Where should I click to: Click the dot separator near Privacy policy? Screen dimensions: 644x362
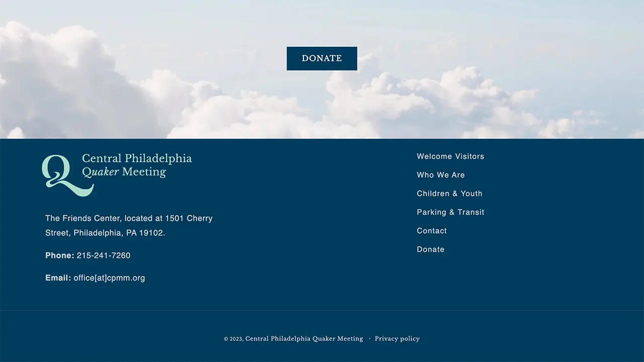coord(370,338)
